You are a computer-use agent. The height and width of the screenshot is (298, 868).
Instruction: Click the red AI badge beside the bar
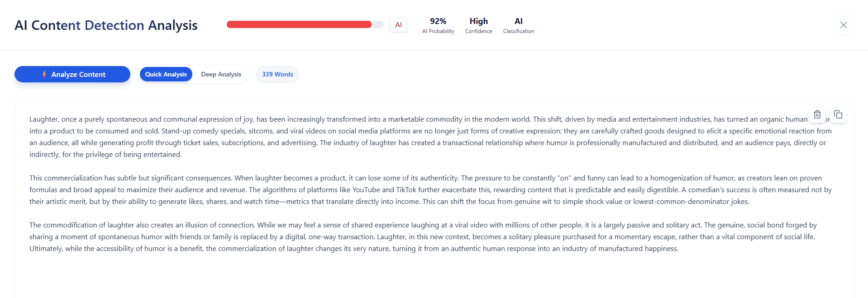coord(398,25)
